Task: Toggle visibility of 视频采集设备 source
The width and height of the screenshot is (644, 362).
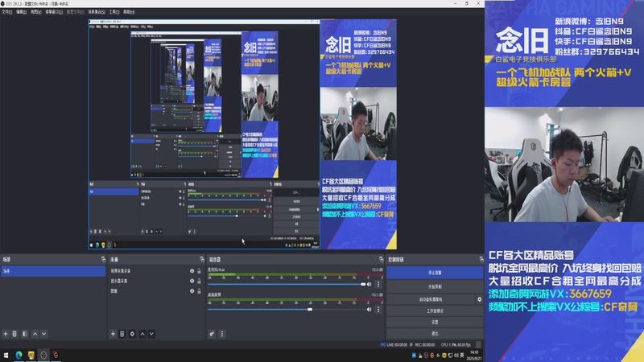Action: tap(192, 271)
